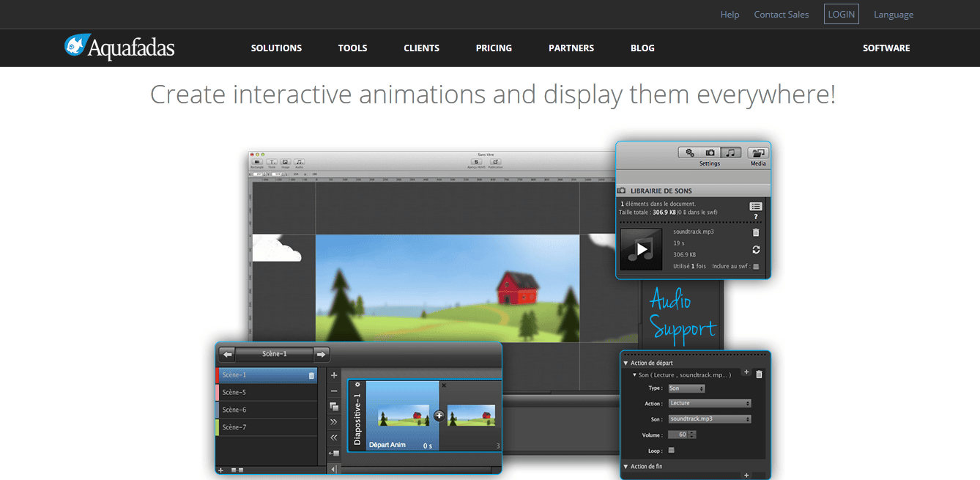980x480 pixels.
Task: Click the list view icon in sound library
Action: 756,207
